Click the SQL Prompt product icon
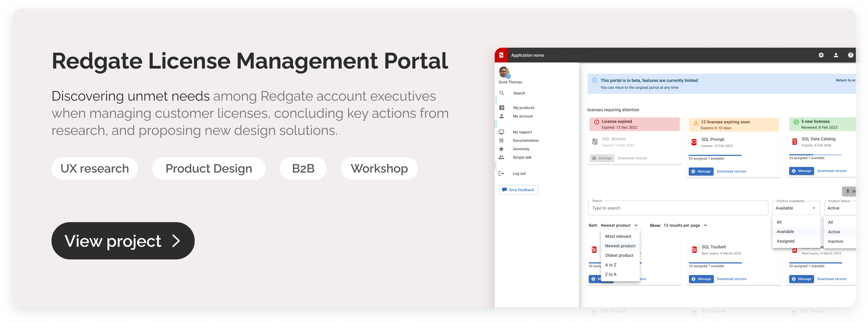This screenshot has width=868, height=323. pyautogui.click(x=694, y=142)
